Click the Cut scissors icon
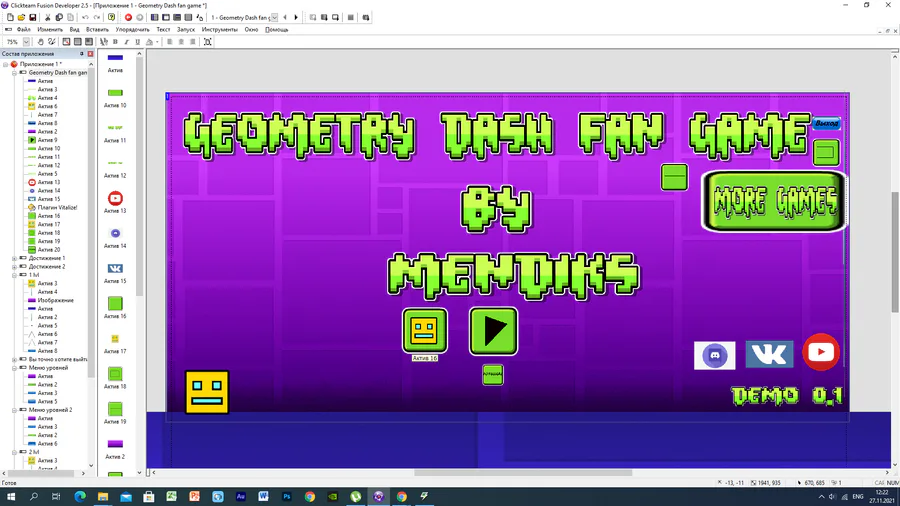 click(x=48, y=17)
